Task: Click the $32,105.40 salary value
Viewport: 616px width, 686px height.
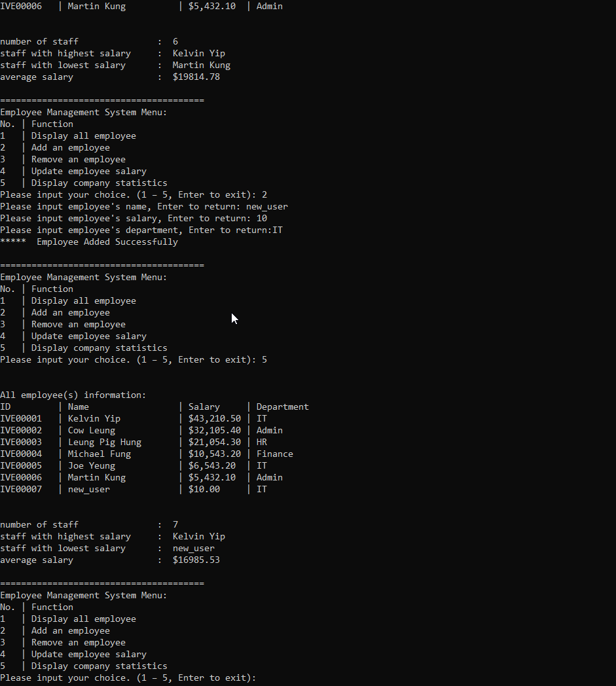Action: [x=215, y=431]
